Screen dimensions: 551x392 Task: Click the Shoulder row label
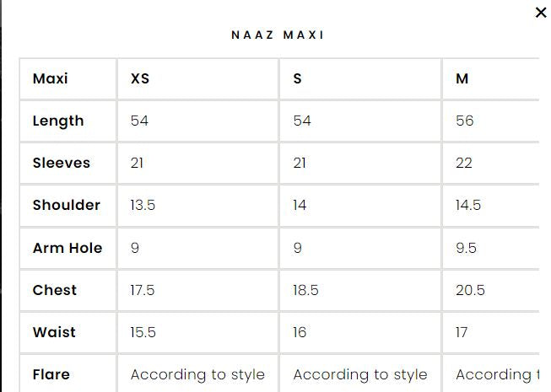tap(67, 205)
